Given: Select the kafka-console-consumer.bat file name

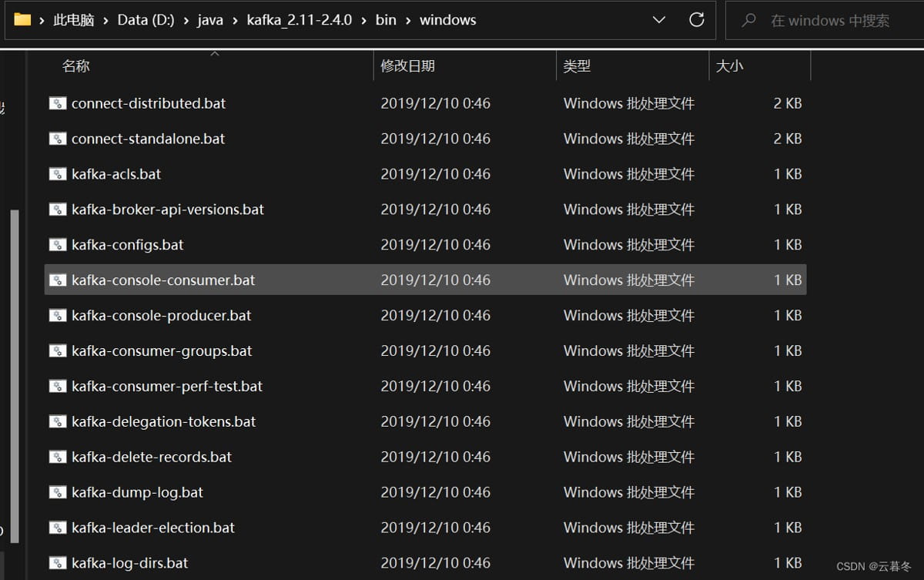Looking at the screenshot, I should 163,280.
